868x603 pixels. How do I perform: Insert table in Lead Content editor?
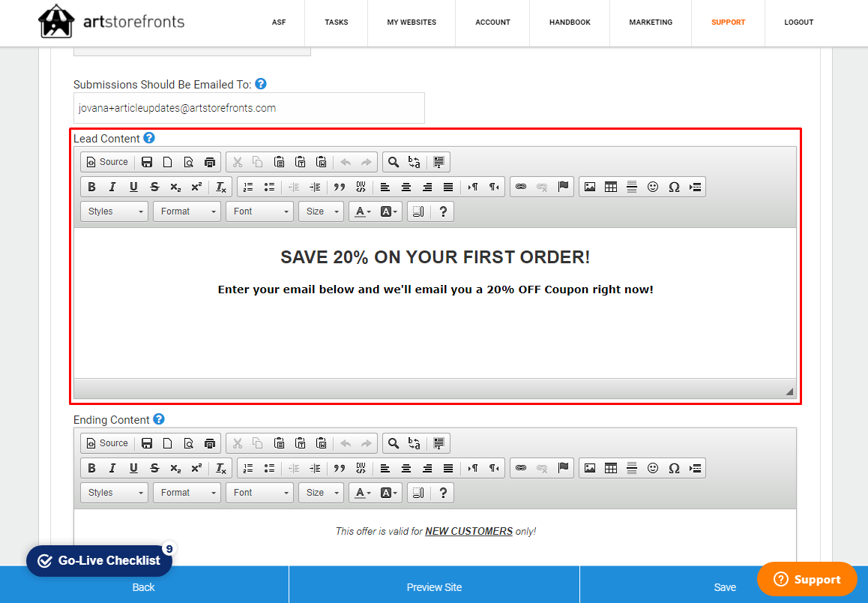pyautogui.click(x=611, y=187)
